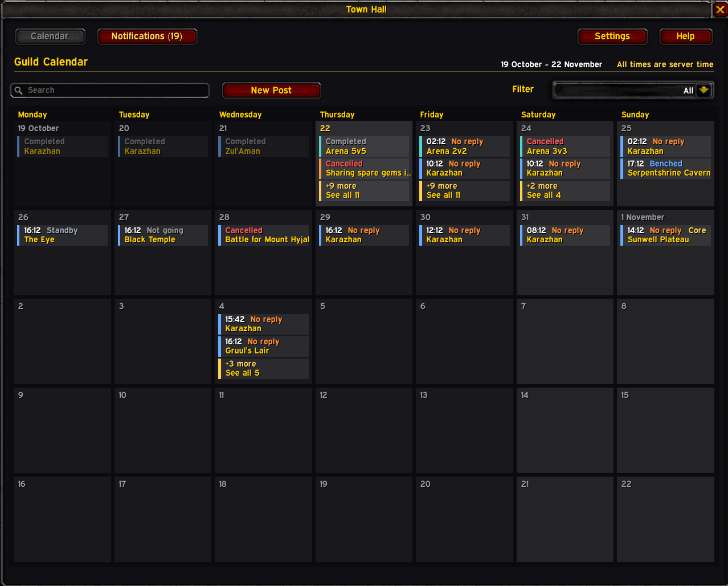The image size is (728, 586).
Task: Open 08:12 Karazhan event on Saturday 31
Action: (x=565, y=235)
